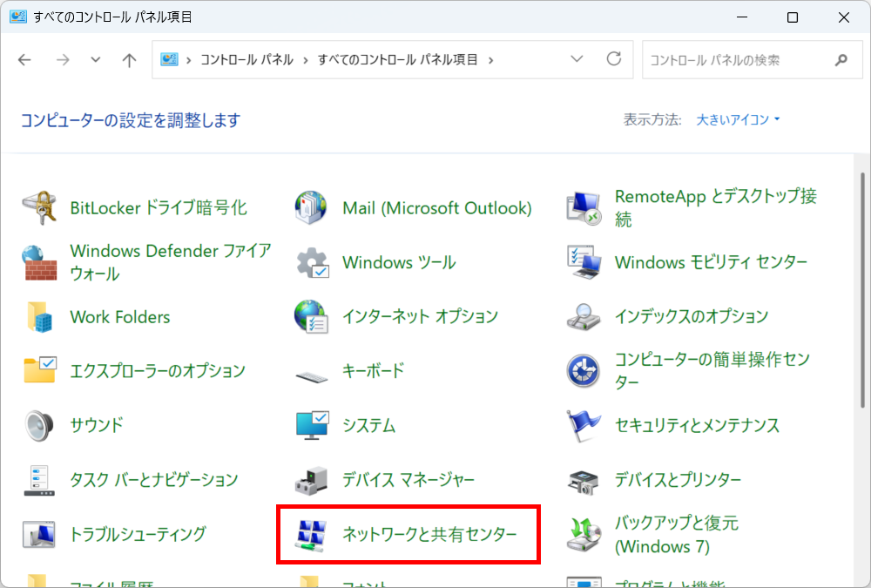
Task: Open the サウンド speaker icon
Action: (39, 425)
